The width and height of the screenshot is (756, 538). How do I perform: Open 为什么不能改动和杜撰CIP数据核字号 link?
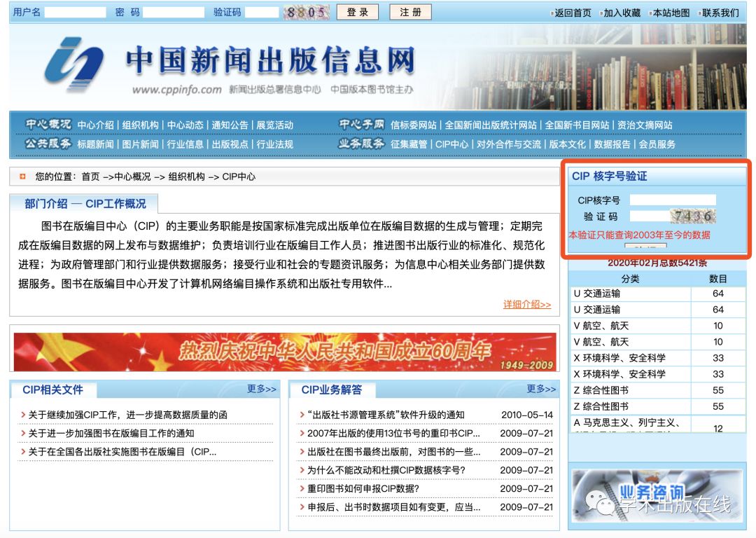point(386,470)
